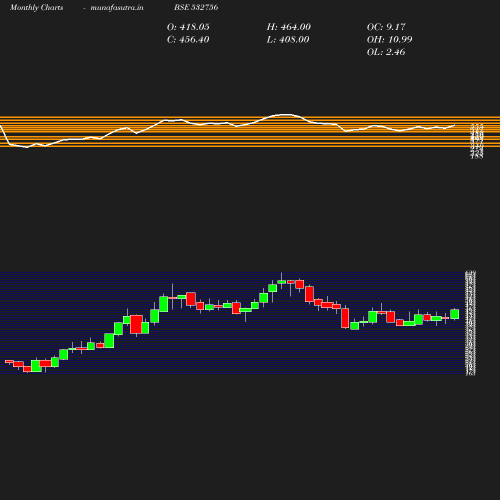This screenshot has height=500, width=500.
Task: Click the 'BSE 532756' symbol label
Action: tap(196, 7)
